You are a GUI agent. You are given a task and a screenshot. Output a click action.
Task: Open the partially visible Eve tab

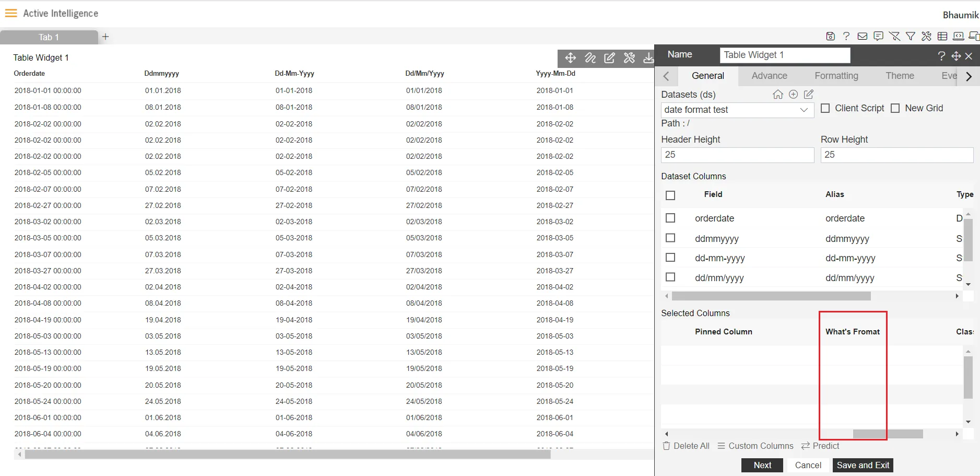[x=949, y=76]
